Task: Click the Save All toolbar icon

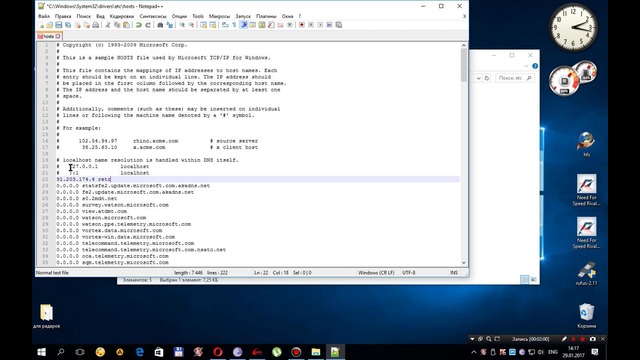Action: [x=68, y=25]
